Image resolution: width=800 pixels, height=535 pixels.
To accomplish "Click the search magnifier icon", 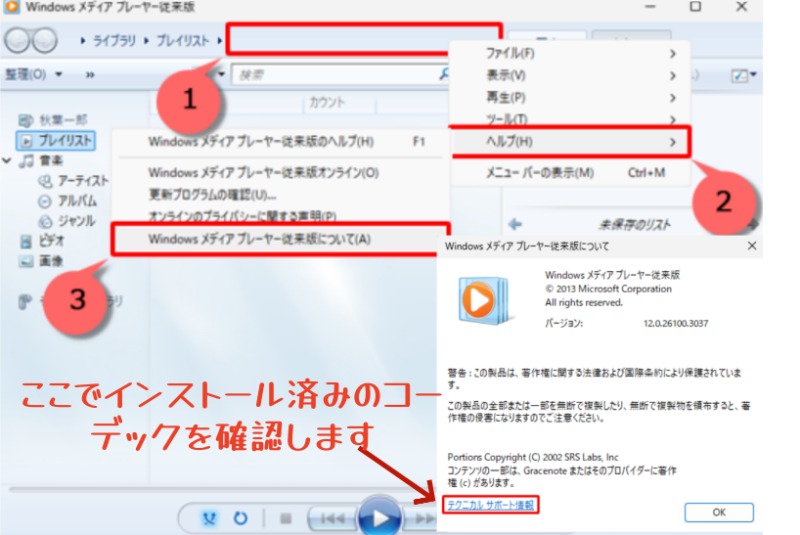I will 444,74.
